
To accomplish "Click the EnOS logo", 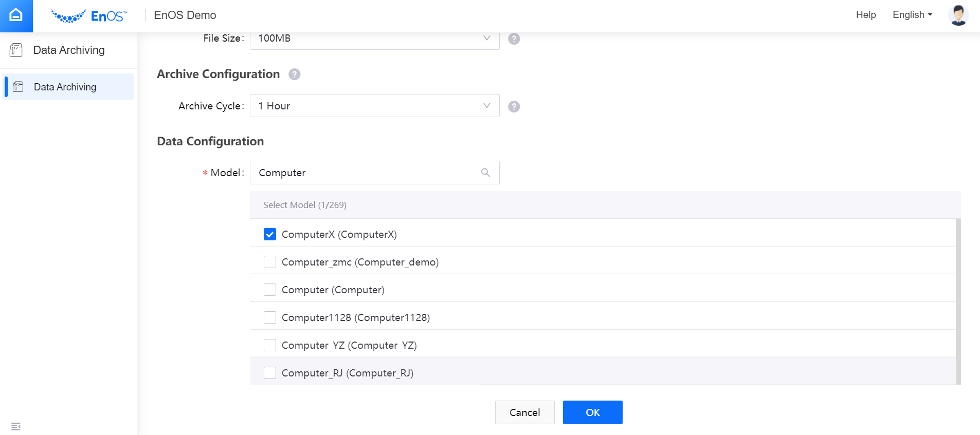I will coord(89,16).
